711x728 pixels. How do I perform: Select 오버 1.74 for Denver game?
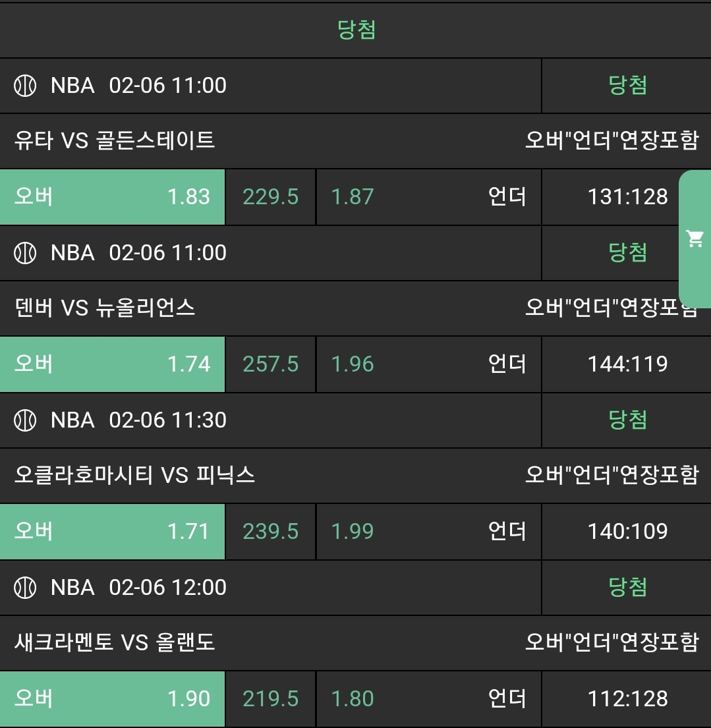[x=112, y=364]
